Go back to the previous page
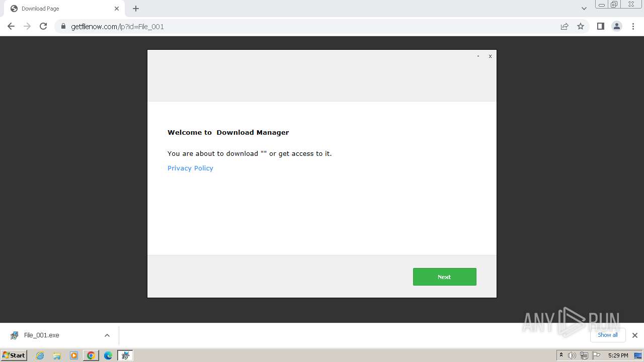 click(11, 26)
